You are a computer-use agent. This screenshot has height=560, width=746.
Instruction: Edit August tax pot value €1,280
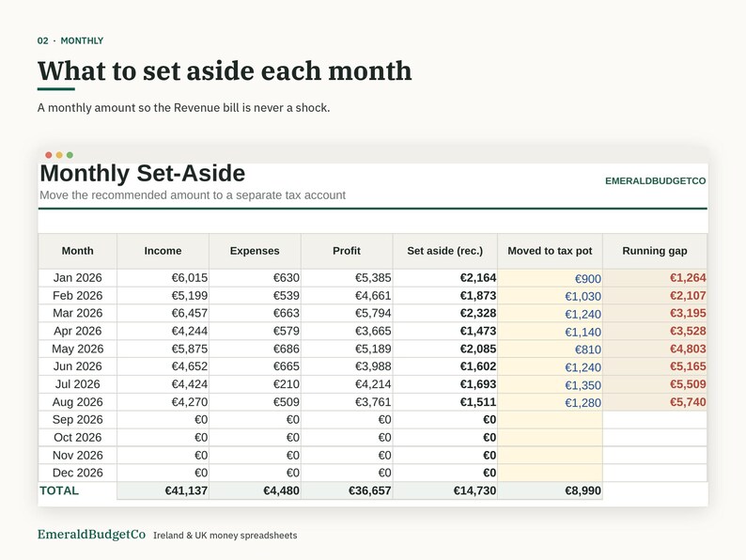point(550,402)
